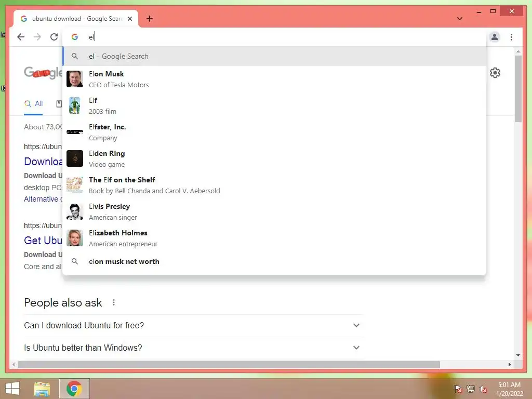
Task: Click the muted volume tray icon
Action: (483, 389)
